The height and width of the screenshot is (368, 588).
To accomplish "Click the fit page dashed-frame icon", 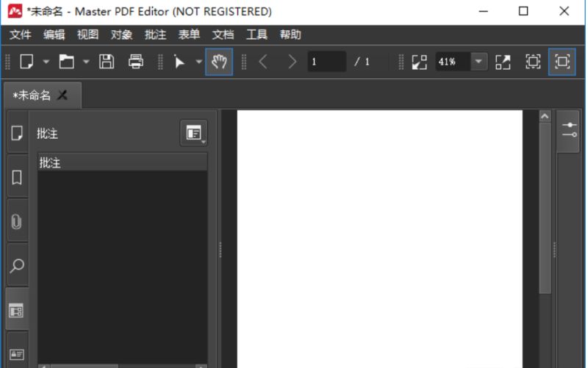I will [533, 62].
